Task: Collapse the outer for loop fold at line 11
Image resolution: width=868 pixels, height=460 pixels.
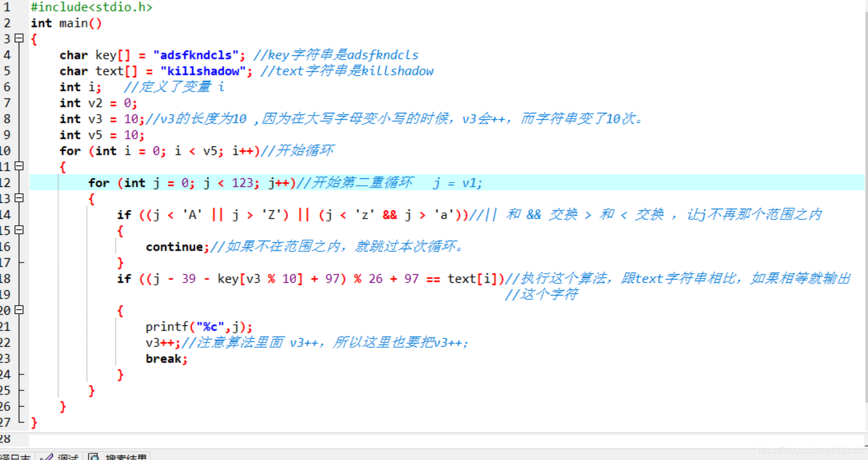Action: pyautogui.click(x=19, y=166)
